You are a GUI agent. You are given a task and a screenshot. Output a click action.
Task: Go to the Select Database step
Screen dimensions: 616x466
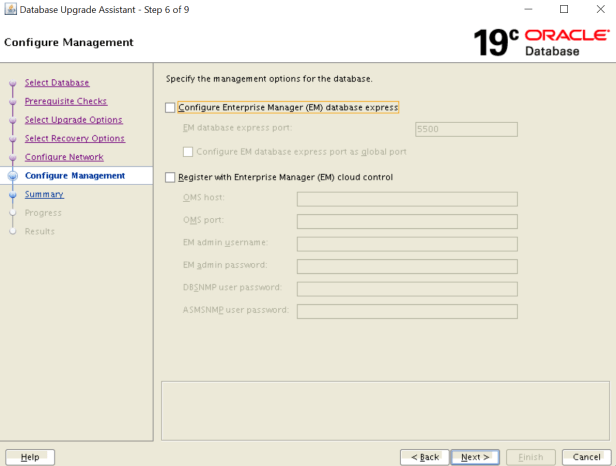57,83
